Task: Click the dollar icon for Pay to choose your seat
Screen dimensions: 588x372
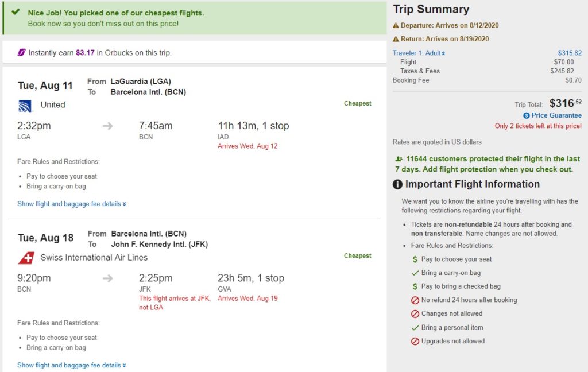Action: tap(415, 259)
